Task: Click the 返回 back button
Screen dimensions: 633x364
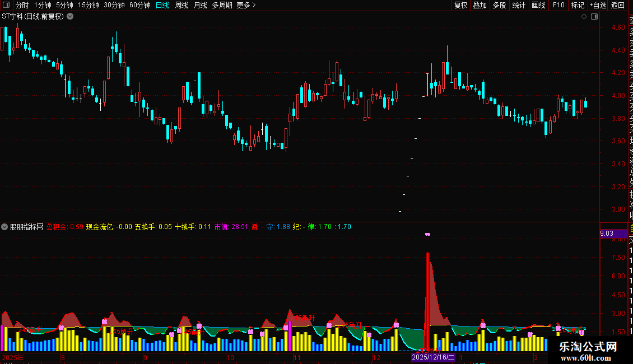Action: click(618, 5)
